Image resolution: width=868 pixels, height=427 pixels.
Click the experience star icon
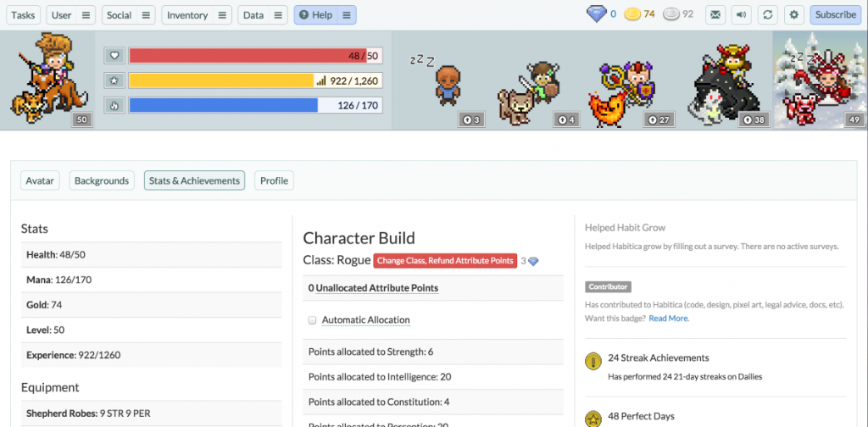coord(114,80)
